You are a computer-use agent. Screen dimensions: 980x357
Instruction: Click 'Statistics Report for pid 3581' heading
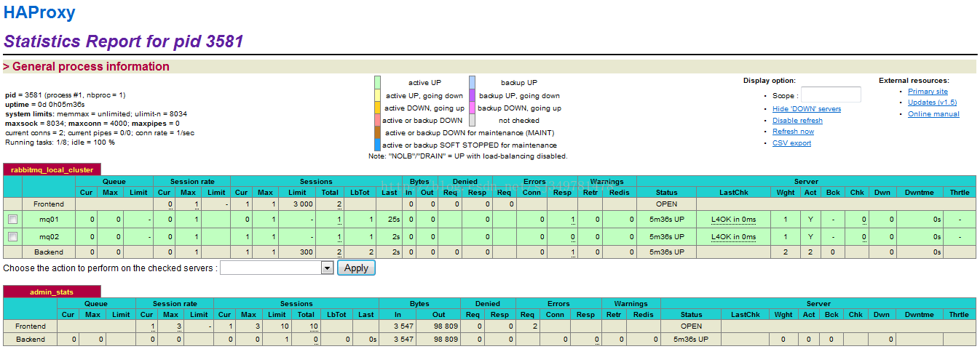click(123, 41)
